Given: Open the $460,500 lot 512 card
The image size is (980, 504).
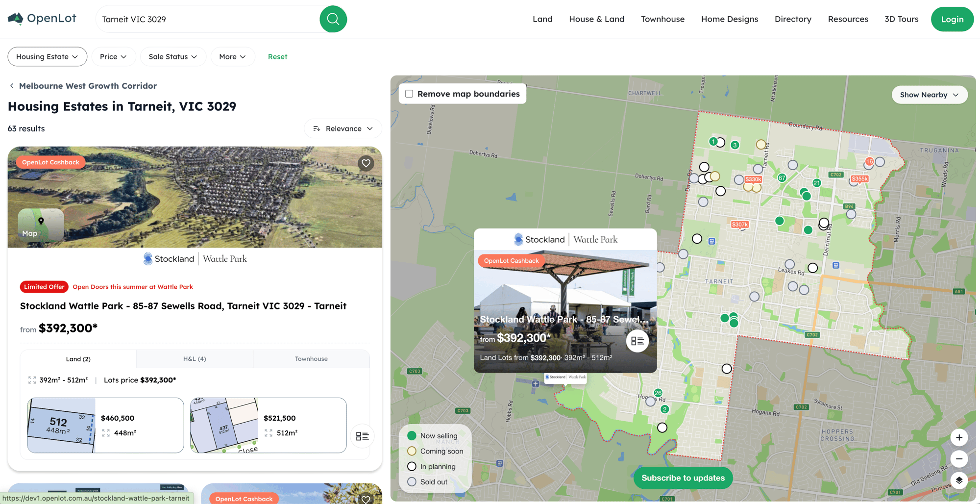Looking at the screenshot, I should pos(105,425).
